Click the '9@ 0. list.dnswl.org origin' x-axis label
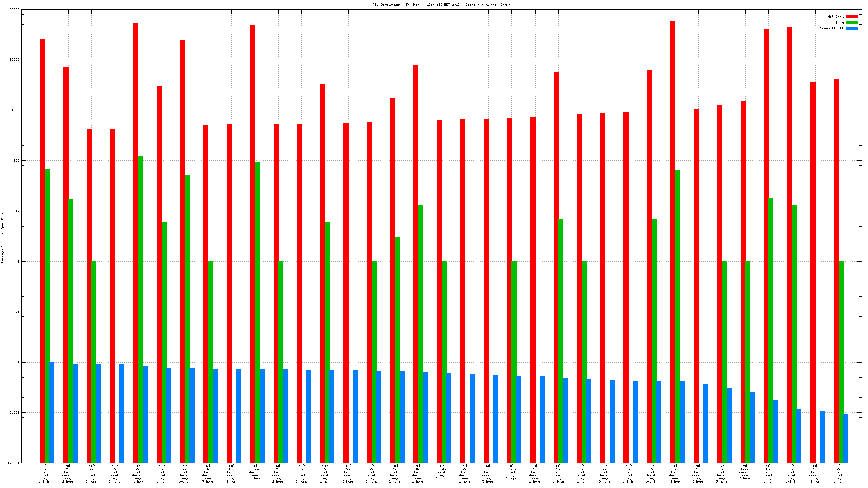Viewport: 868px width, 488px height. tap(45, 474)
